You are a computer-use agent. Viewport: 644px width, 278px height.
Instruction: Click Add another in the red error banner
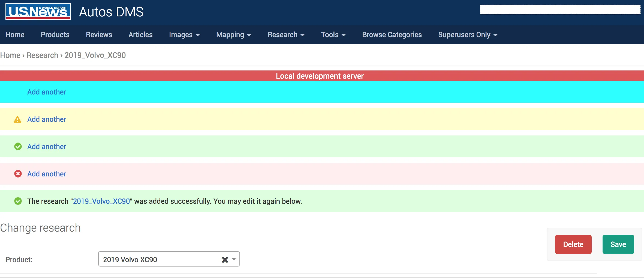[x=47, y=174]
